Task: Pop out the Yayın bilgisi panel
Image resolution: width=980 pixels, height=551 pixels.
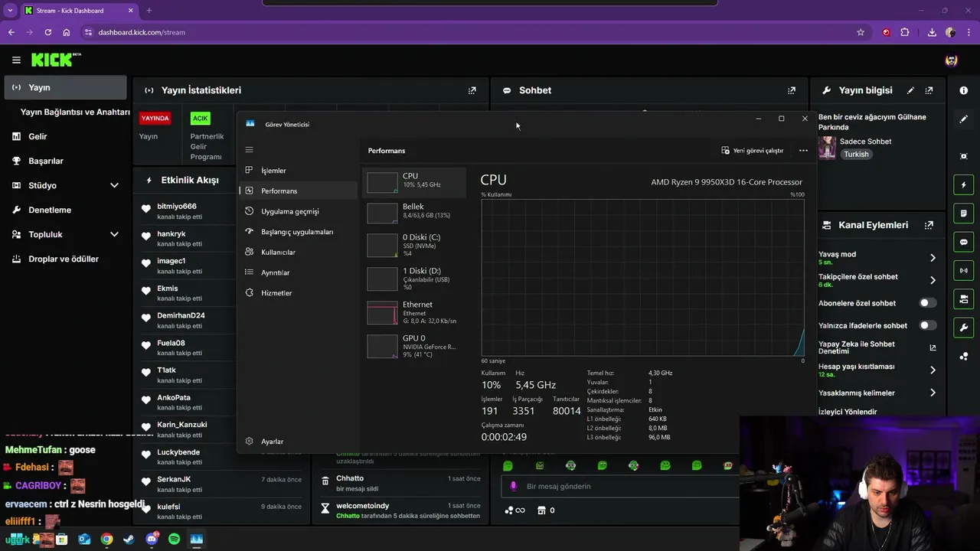Action: [929, 90]
